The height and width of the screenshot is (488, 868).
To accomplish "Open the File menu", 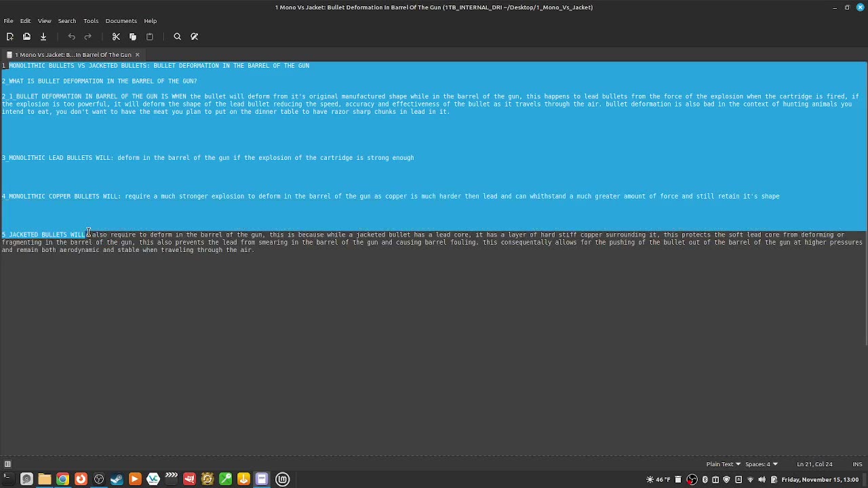I will (x=8, y=21).
